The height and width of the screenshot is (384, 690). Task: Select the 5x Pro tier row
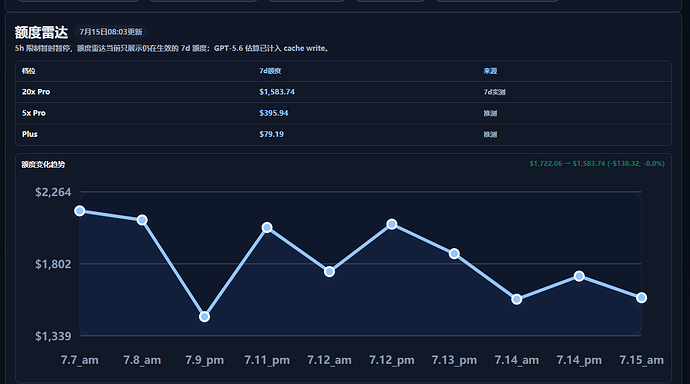click(343, 113)
